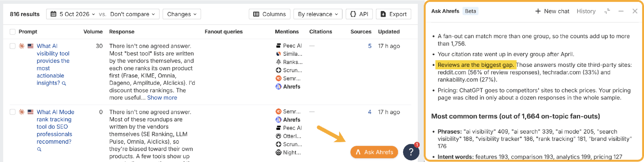Viewport: 644px width, 162px height.
Task: Click the orange Ask Ahrefs button
Action: 374,152
